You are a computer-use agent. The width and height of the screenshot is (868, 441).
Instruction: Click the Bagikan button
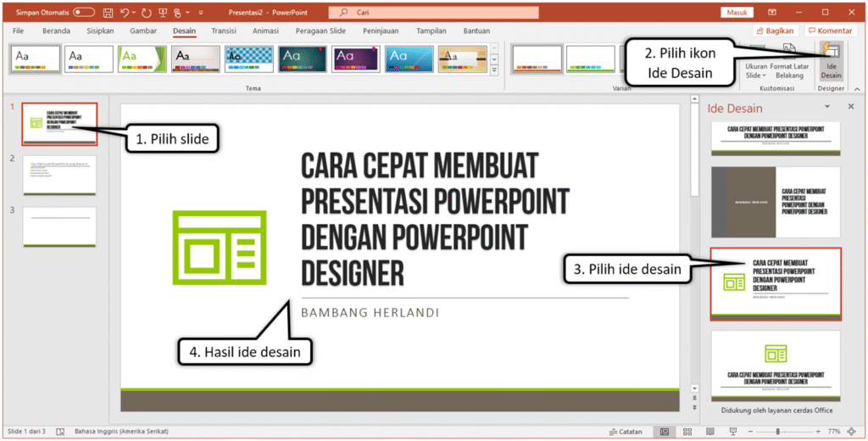click(x=776, y=31)
